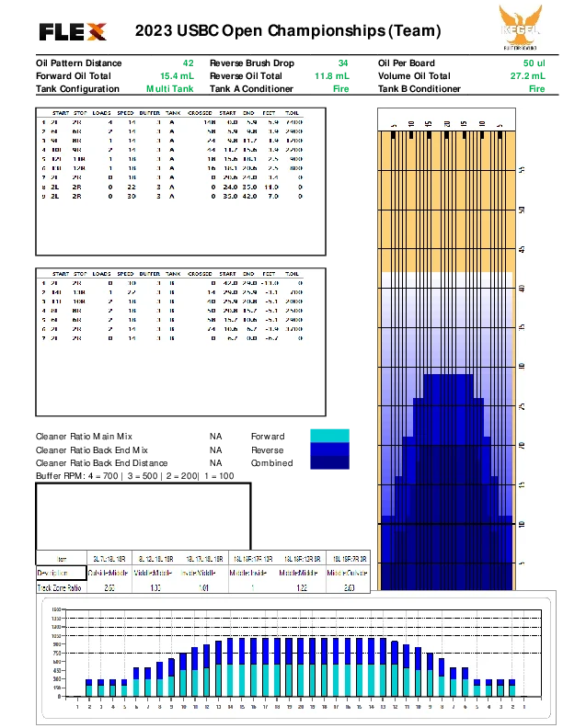563x728 pixels.
Task: Click the Forward Oil Total label
Action: click(74, 76)
